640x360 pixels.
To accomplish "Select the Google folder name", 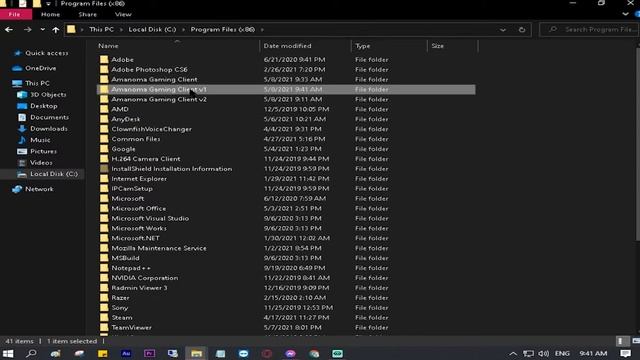I will (x=123, y=149).
